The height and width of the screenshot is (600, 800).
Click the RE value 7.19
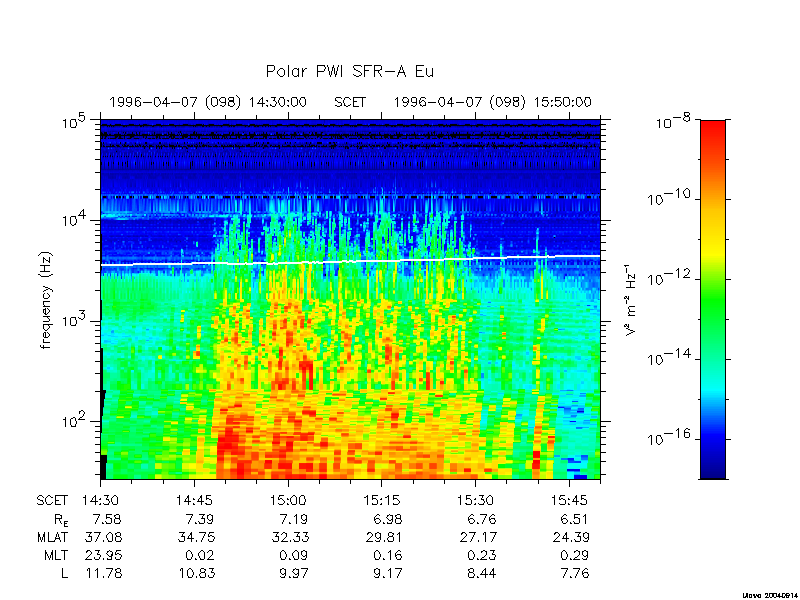click(293, 519)
